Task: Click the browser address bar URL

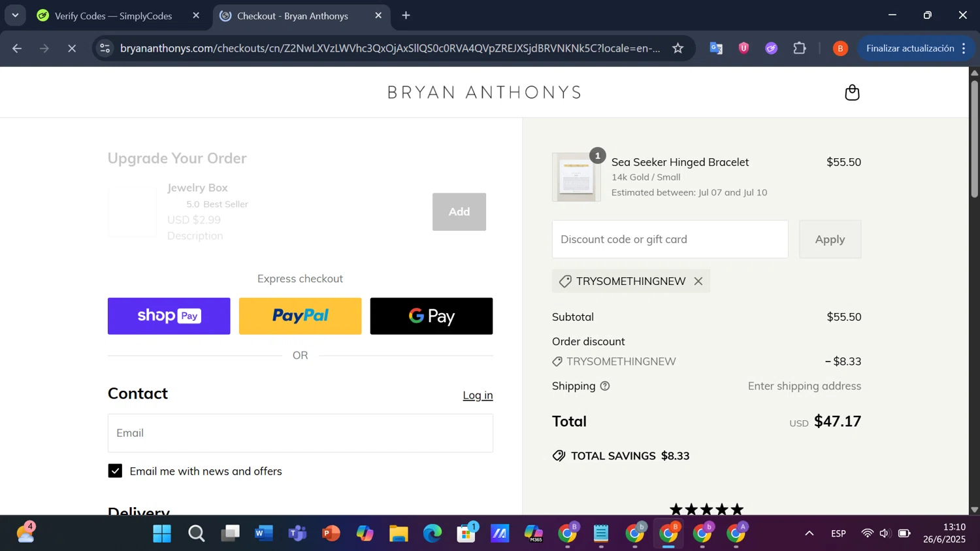Action: point(390,48)
